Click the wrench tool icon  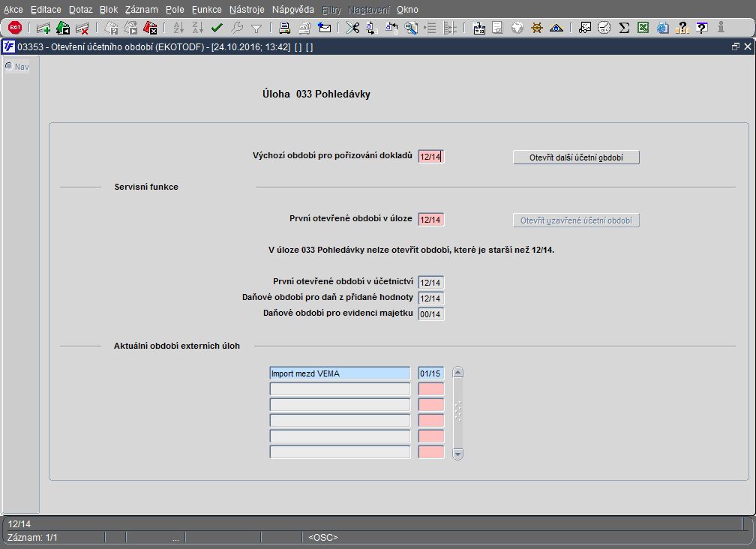(237, 28)
